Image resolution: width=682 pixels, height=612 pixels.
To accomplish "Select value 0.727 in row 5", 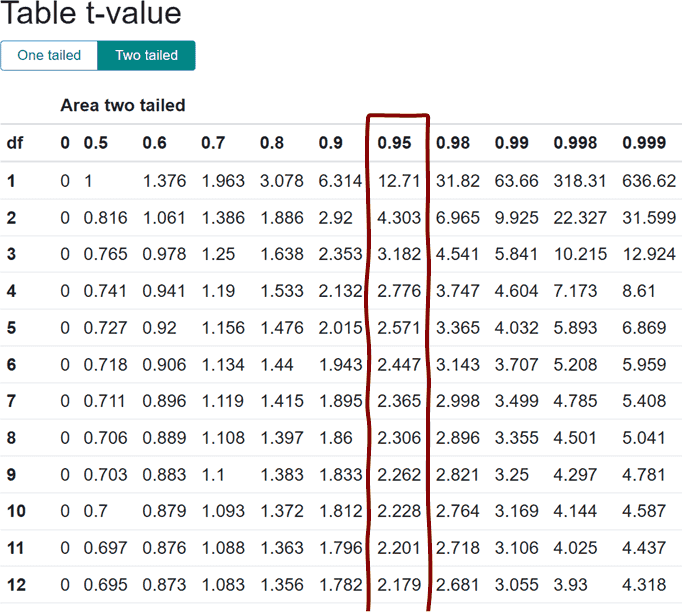I will 105,328.
